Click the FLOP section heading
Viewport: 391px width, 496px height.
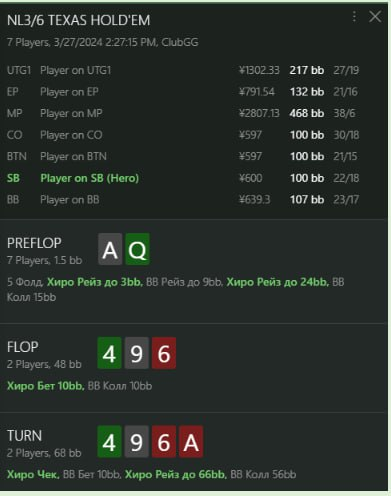coord(23,347)
